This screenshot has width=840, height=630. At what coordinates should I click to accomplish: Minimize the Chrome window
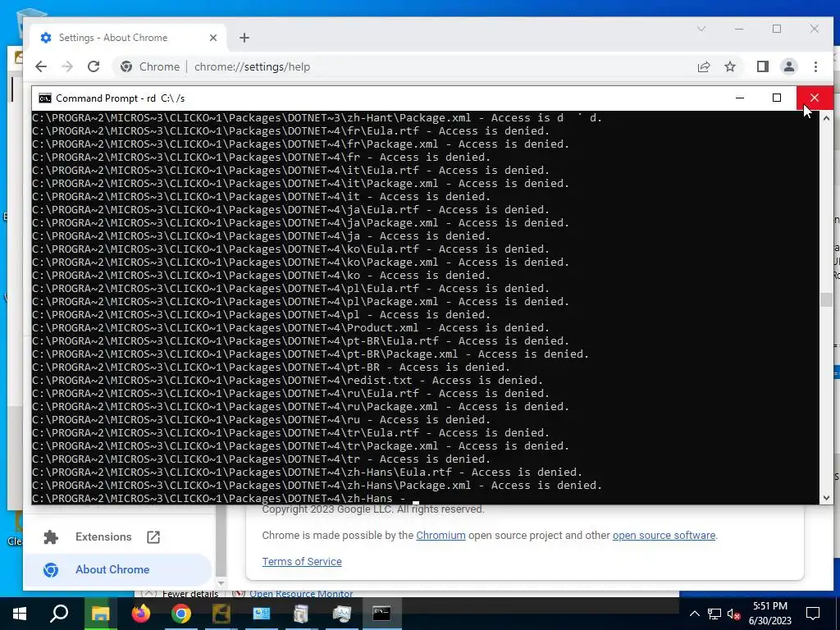[739, 29]
